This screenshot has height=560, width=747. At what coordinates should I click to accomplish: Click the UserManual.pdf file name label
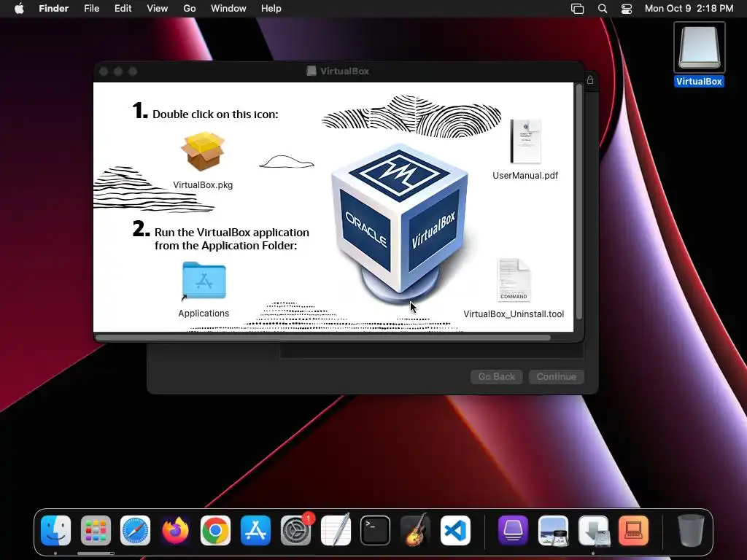point(525,176)
